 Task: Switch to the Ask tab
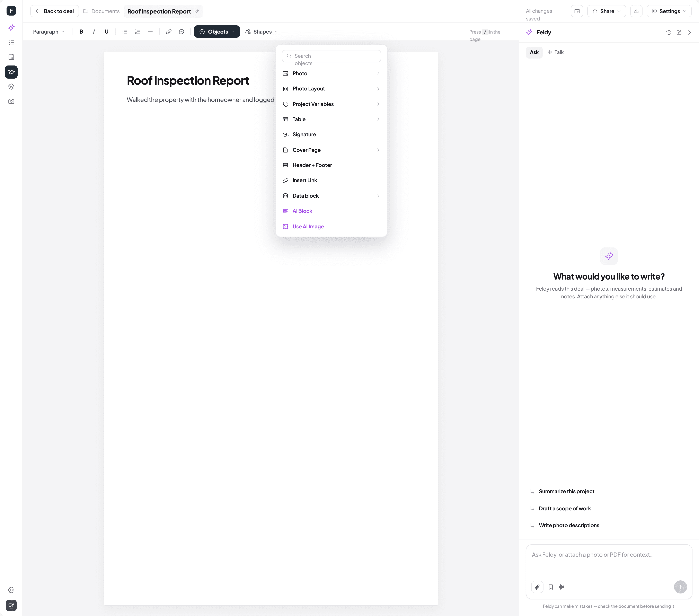tap(534, 52)
